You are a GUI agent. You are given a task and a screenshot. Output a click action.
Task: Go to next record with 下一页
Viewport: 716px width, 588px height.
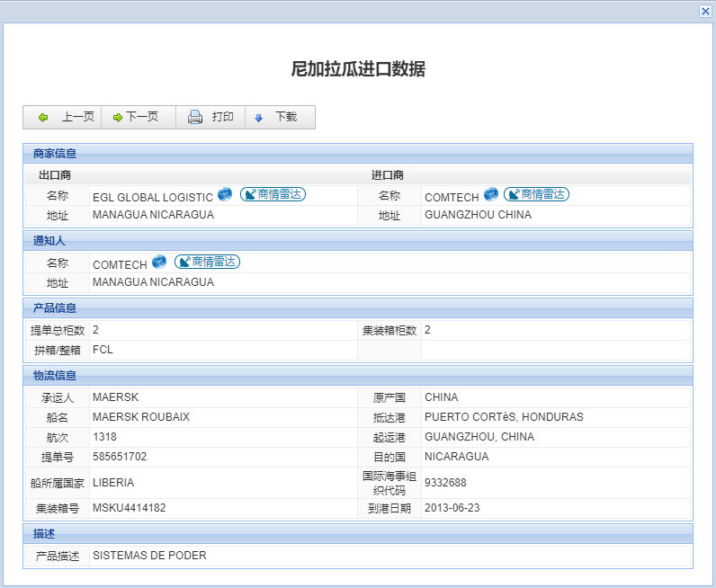(x=138, y=117)
